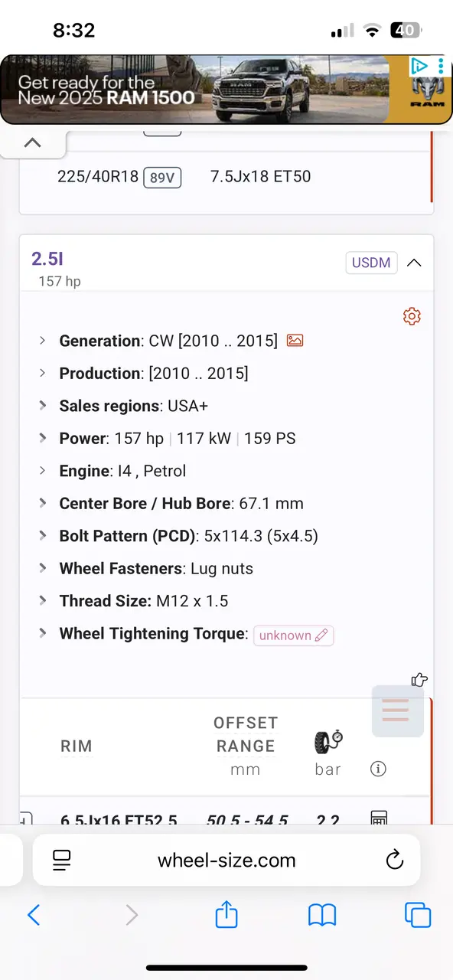View generation CW image gallery icon

coord(295,341)
